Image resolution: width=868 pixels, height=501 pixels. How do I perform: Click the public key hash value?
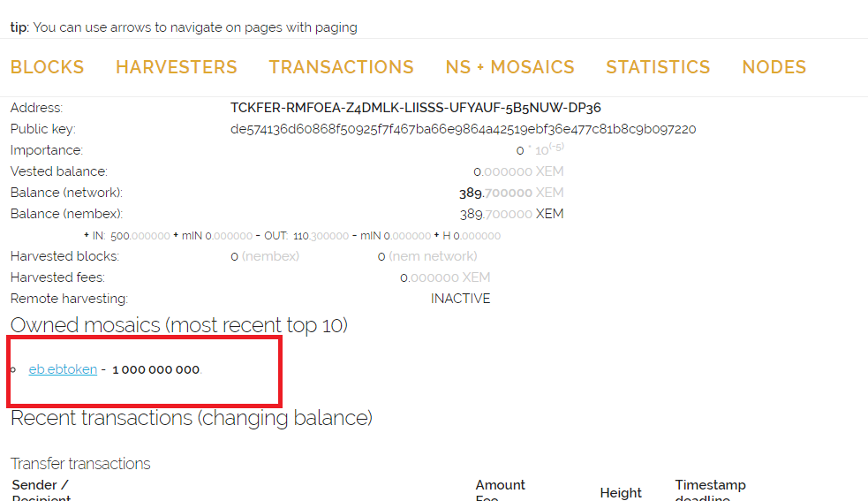[x=463, y=129]
